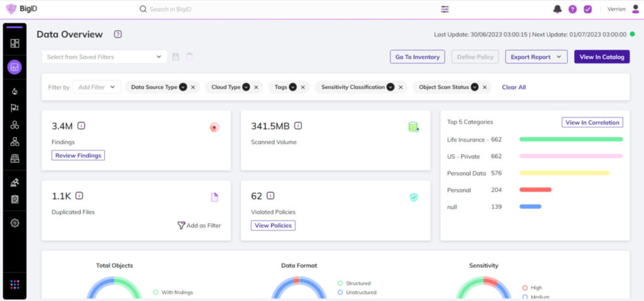This screenshot has width=644, height=301.
Task: Remove the Tags filter chip
Action: (304, 88)
